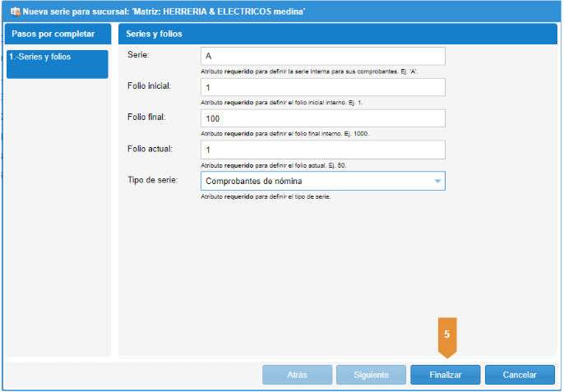Select the Folio final field containing 100
This screenshot has height=392, width=564.
(322, 118)
